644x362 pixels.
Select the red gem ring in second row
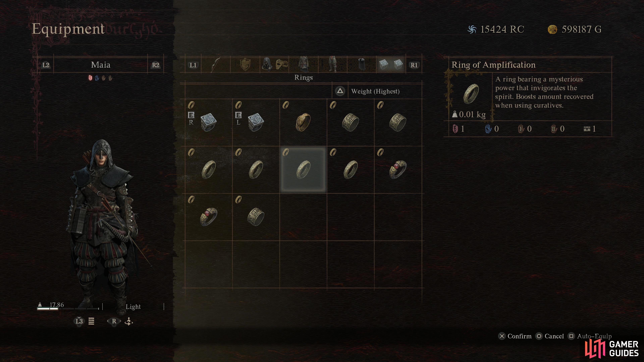(398, 170)
